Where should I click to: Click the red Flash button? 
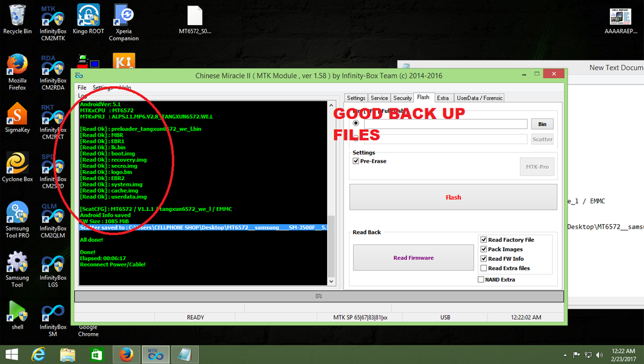click(x=453, y=197)
